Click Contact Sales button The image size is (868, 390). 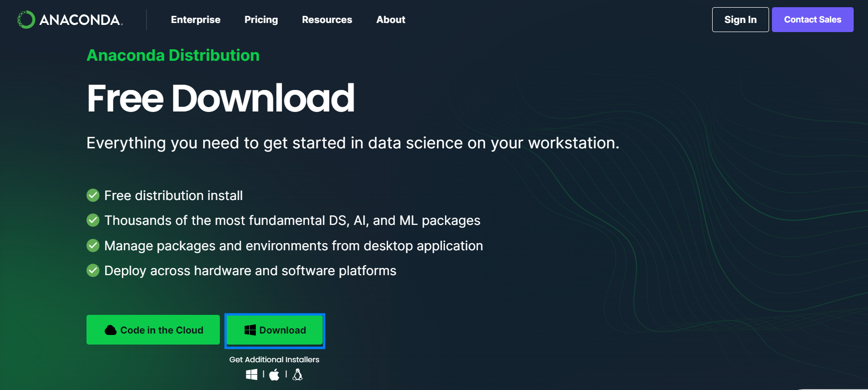point(813,20)
